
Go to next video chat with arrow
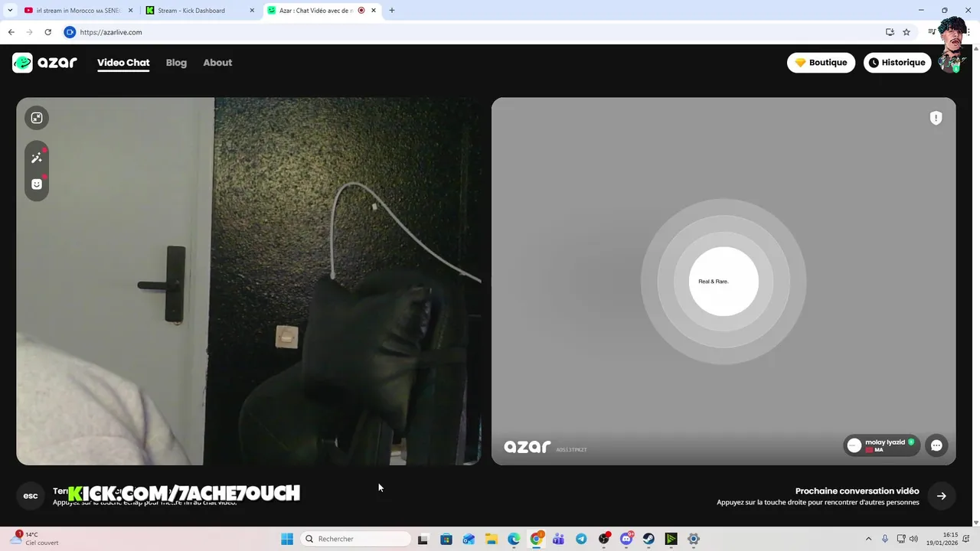(x=941, y=496)
